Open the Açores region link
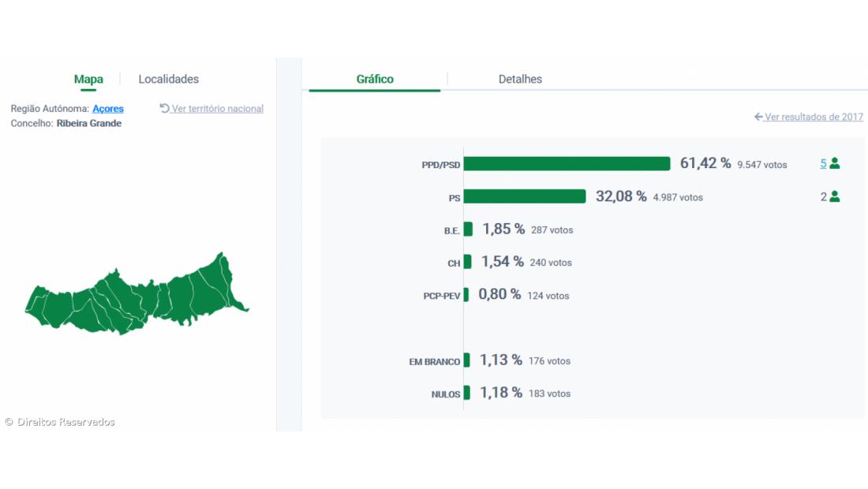 click(x=108, y=109)
